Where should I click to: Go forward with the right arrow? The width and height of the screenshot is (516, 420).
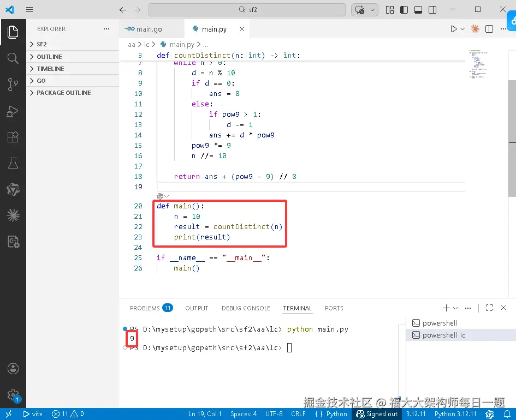point(137,10)
